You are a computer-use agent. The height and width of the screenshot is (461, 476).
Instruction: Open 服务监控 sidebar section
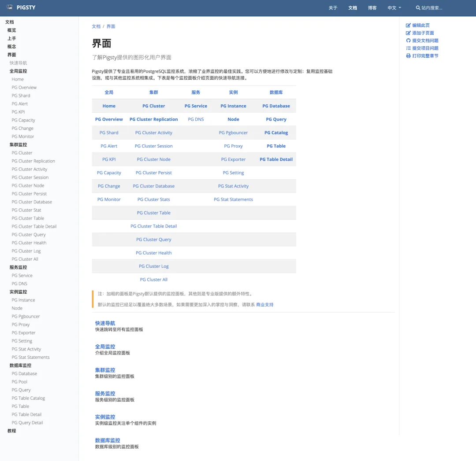coord(18,267)
